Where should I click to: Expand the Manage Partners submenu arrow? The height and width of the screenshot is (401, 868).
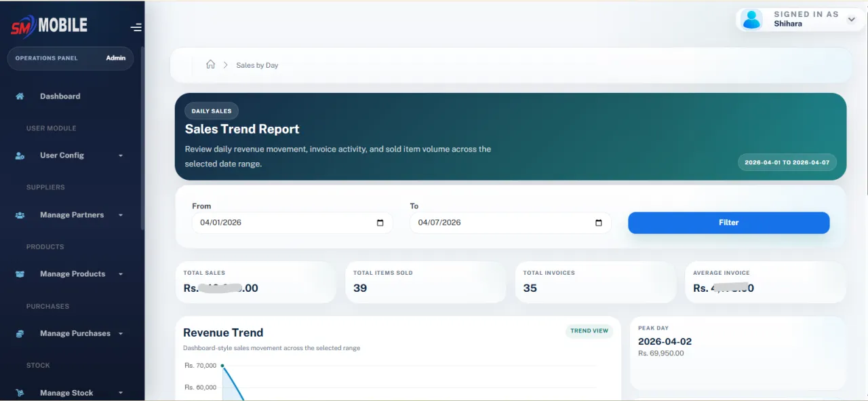[x=121, y=216]
